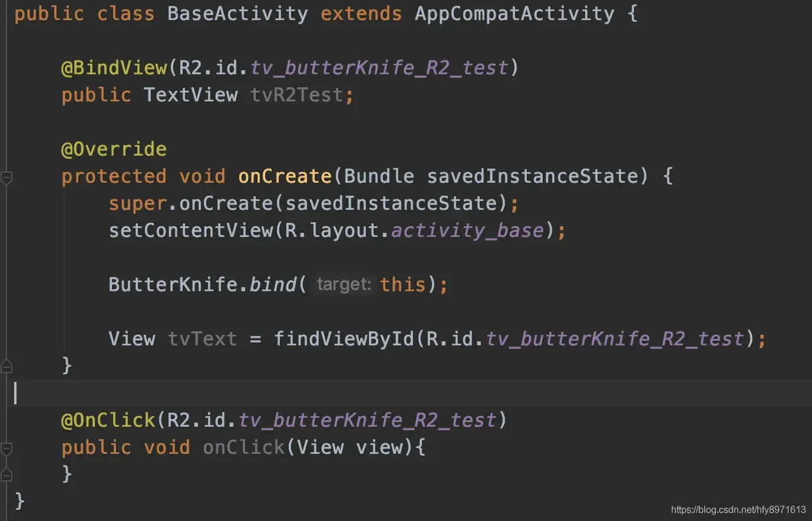
Task: Click the findViewById method call
Action: (x=344, y=339)
